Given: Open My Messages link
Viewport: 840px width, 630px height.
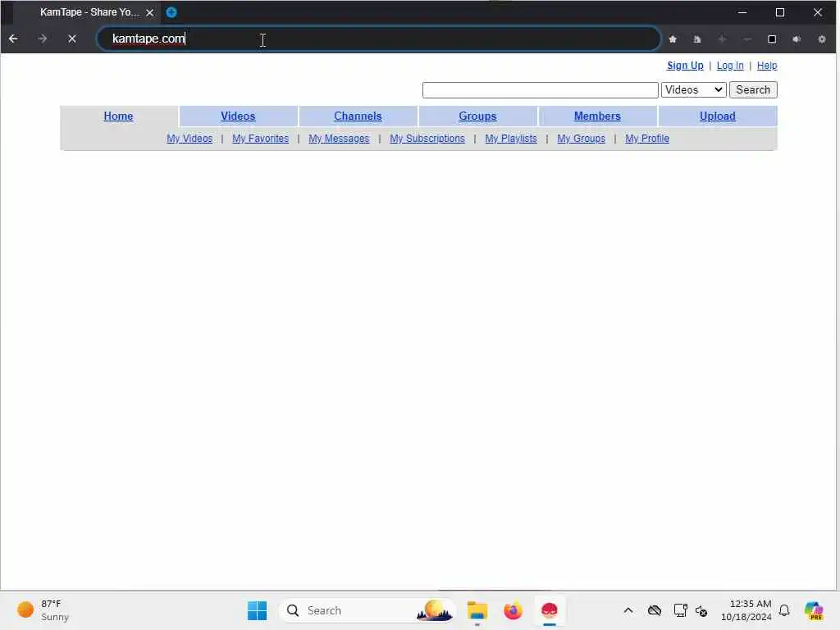Looking at the screenshot, I should pyautogui.click(x=339, y=138).
